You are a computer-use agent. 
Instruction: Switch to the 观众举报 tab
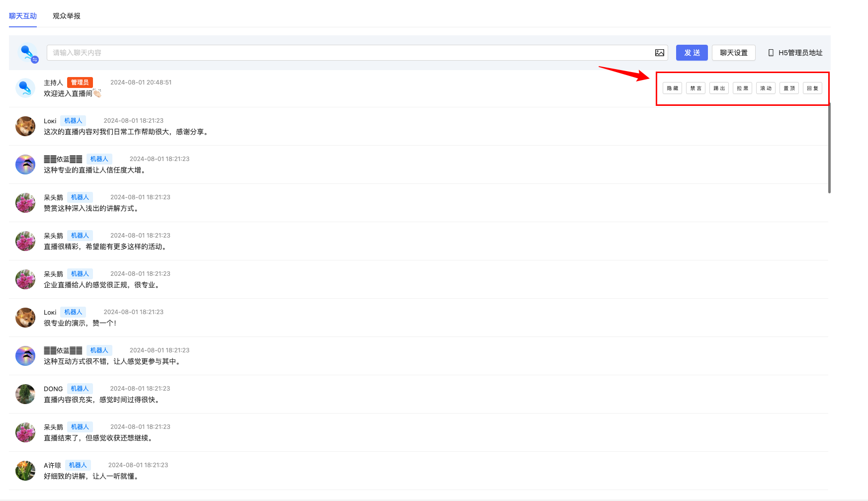tap(67, 16)
